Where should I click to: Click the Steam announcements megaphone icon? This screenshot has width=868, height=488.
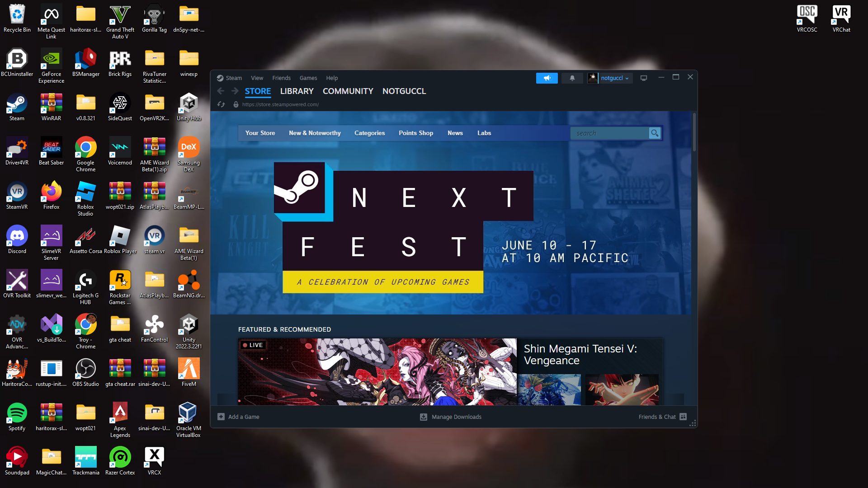coord(547,78)
